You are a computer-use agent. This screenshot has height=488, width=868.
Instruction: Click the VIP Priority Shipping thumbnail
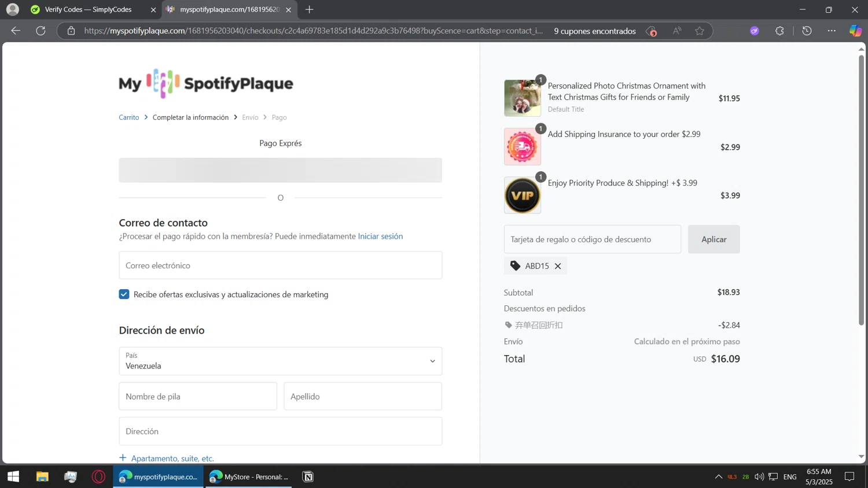[523, 195]
